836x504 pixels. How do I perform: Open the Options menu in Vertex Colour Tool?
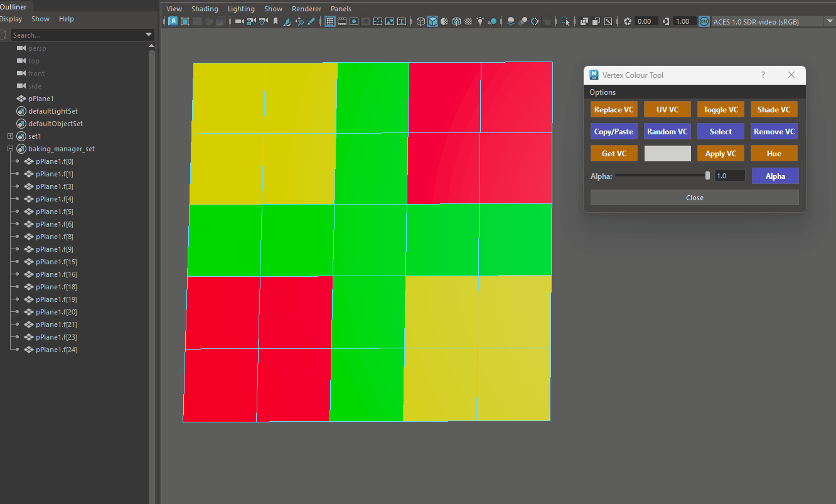[603, 92]
